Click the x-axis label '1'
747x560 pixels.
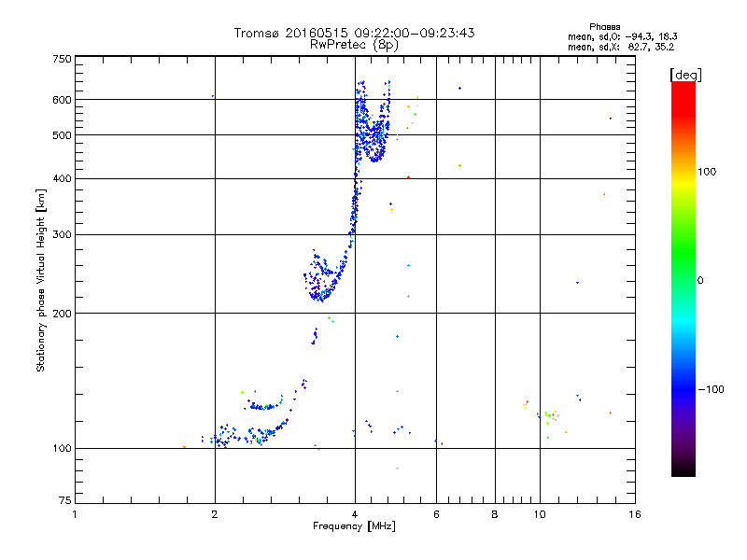click(75, 514)
